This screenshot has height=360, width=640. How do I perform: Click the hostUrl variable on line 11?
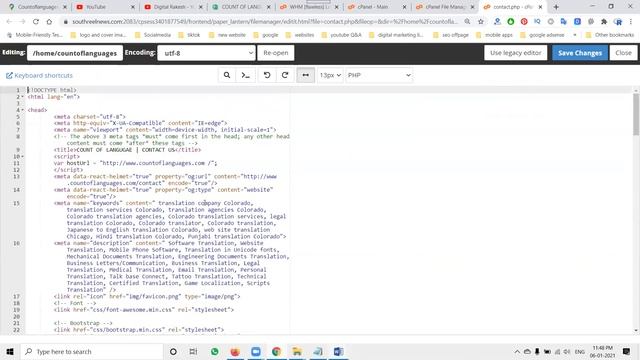point(78,163)
